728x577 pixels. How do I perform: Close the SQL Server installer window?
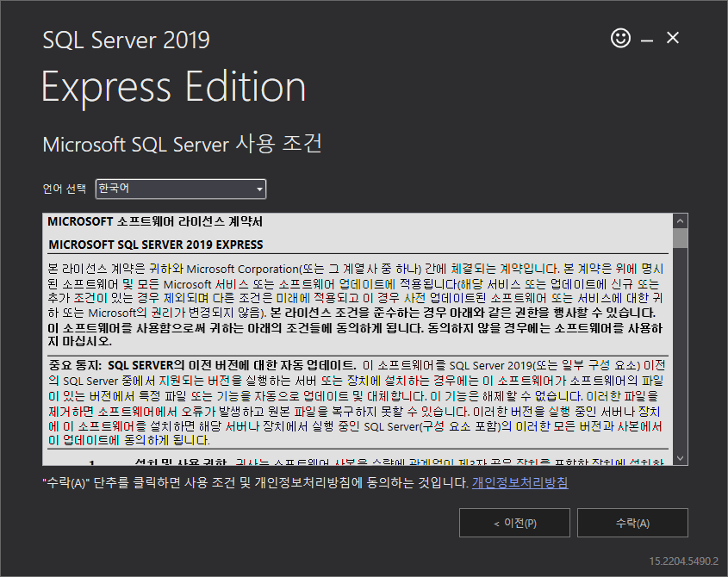(x=672, y=38)
